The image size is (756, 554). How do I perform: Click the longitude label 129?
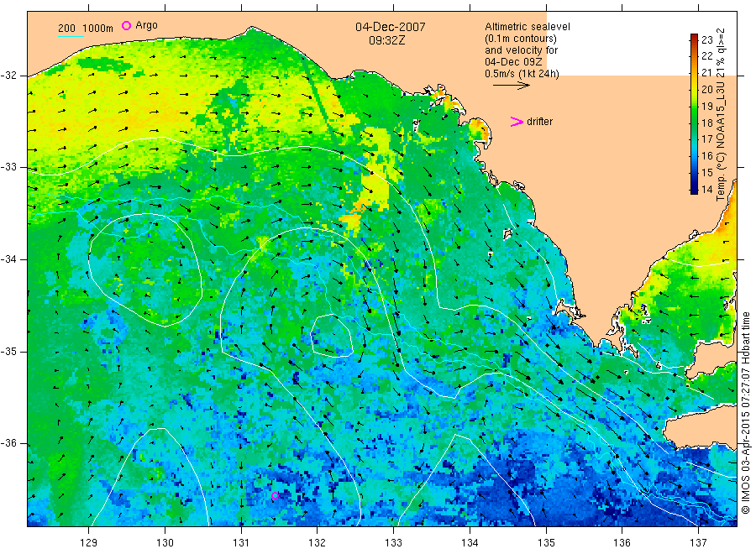[x=89, y=543]
